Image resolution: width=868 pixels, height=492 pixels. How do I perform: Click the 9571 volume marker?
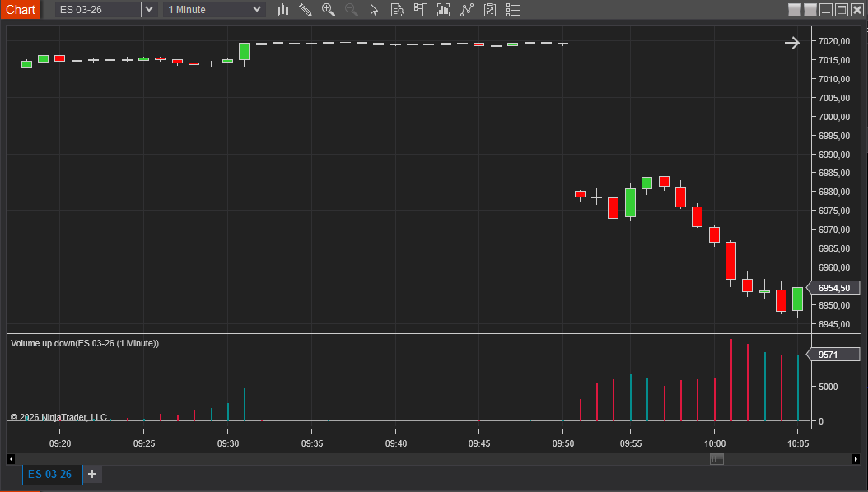click(x=833, y=355)
